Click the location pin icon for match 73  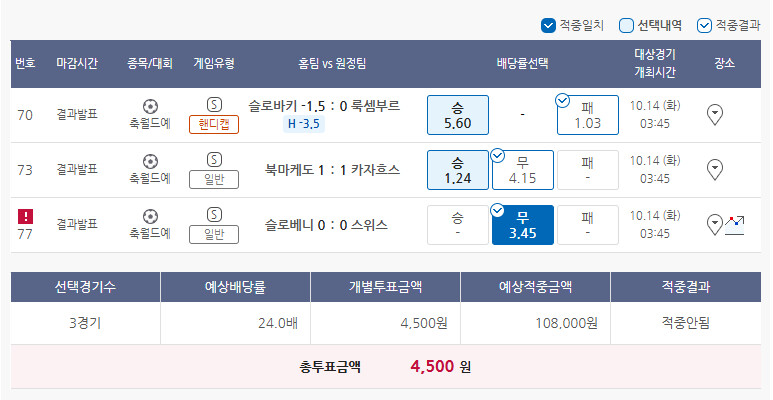point(715,170)
